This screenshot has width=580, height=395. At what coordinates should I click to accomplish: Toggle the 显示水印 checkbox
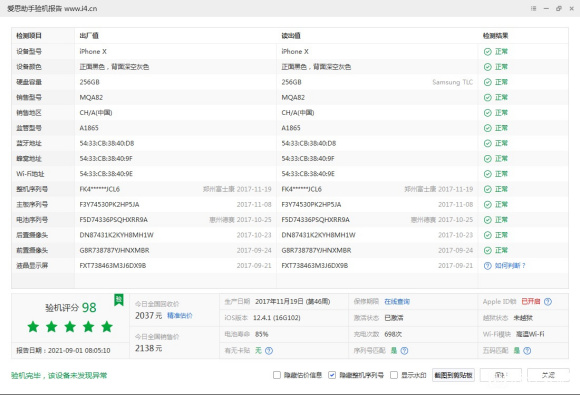pyautogui.click(x=394, y=375)
